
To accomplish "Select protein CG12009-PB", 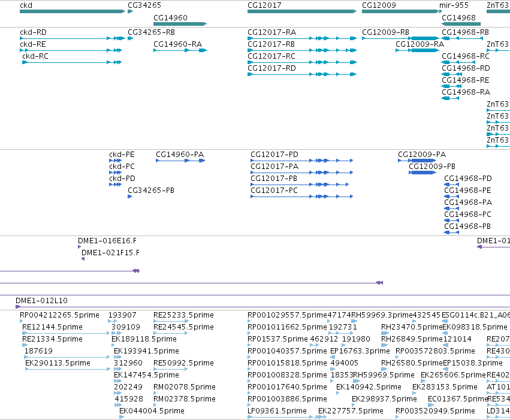I will pyautogui.click(x=432, y=167).
